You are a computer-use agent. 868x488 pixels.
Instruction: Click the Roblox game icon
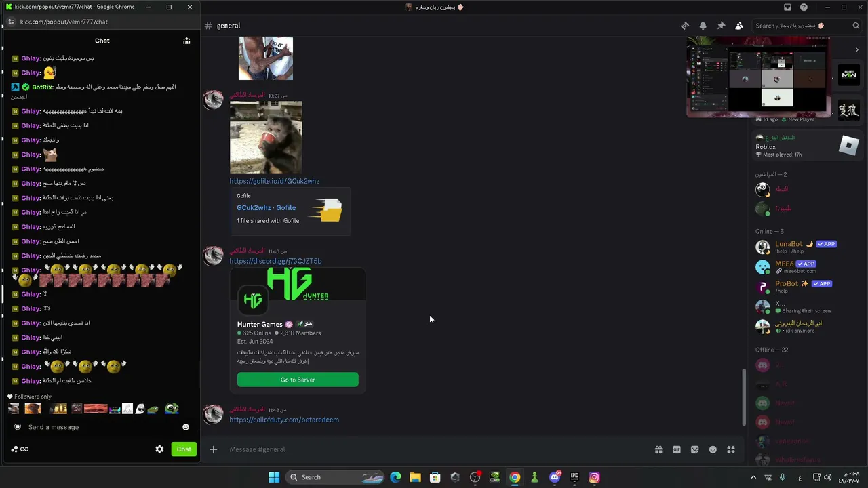(x=848, y=145)
